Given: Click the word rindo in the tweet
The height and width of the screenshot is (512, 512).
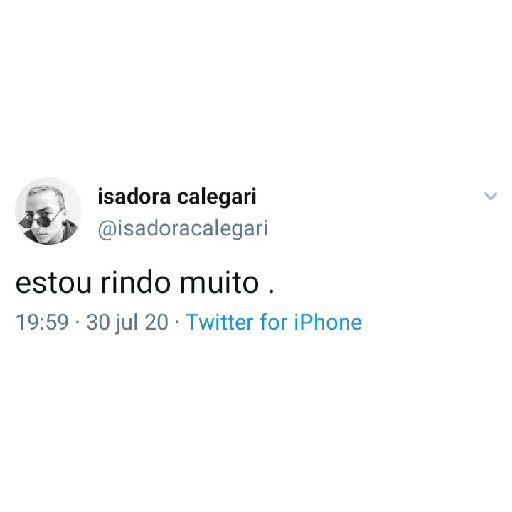Looking at the screenshot, I should [x=136, y=283].
